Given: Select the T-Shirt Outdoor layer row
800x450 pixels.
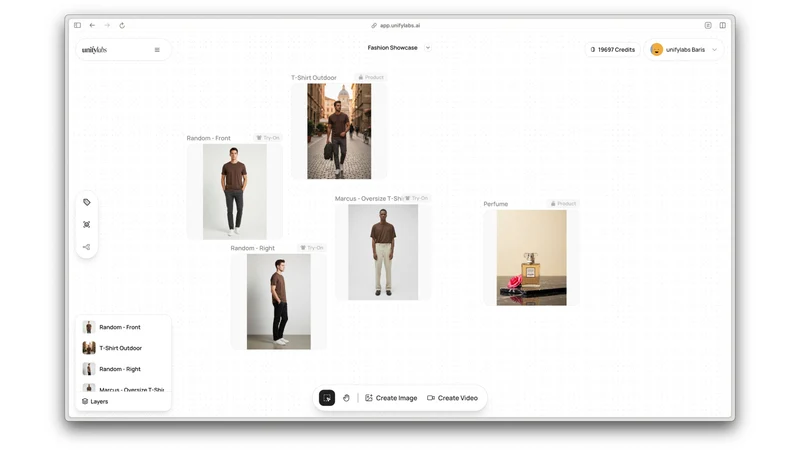Looking at the screenshot, I should [123, 348].
